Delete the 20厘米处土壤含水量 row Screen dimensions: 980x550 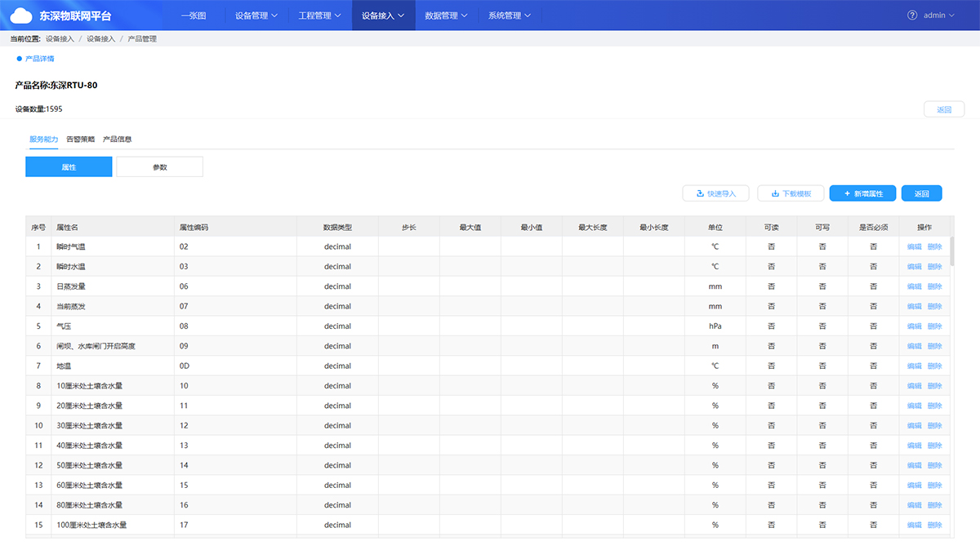(934, 406)
